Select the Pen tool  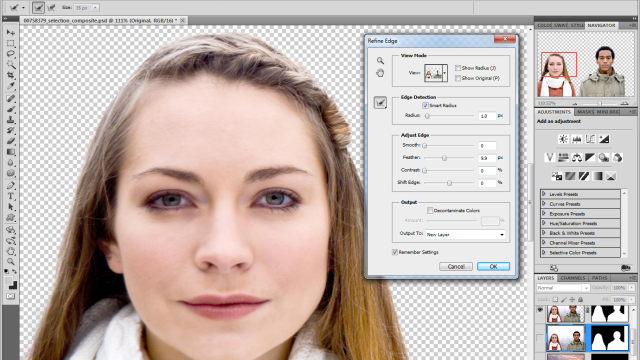point(11,185)
